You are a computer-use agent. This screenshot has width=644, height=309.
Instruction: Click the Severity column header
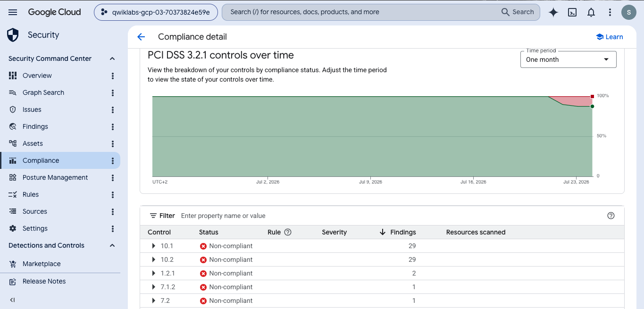334,232
